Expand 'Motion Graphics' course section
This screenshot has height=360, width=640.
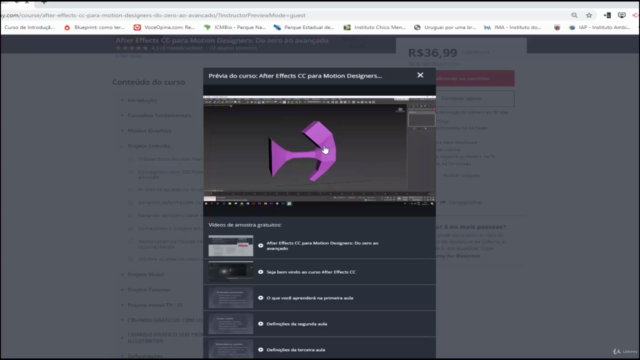(149, 131)
